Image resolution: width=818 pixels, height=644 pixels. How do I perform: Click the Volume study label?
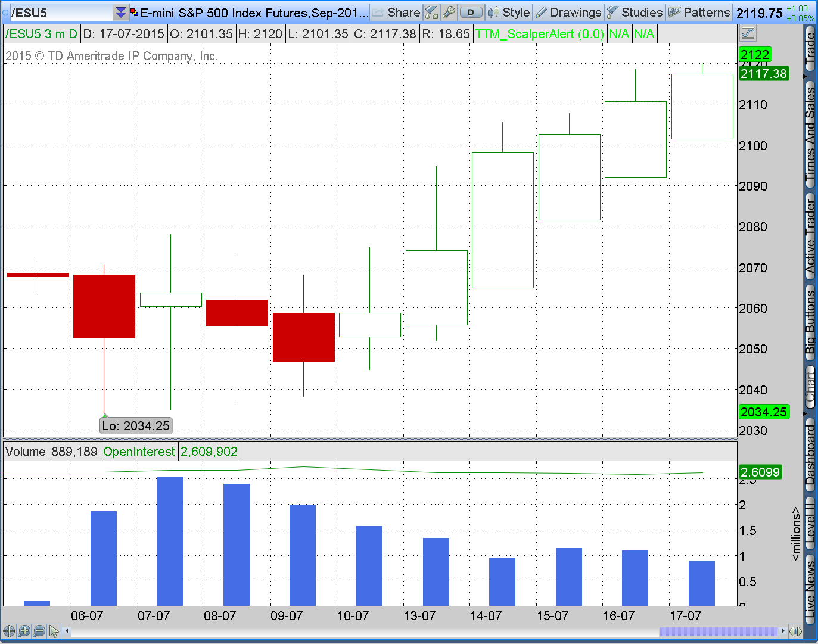[x=25, y=452]
